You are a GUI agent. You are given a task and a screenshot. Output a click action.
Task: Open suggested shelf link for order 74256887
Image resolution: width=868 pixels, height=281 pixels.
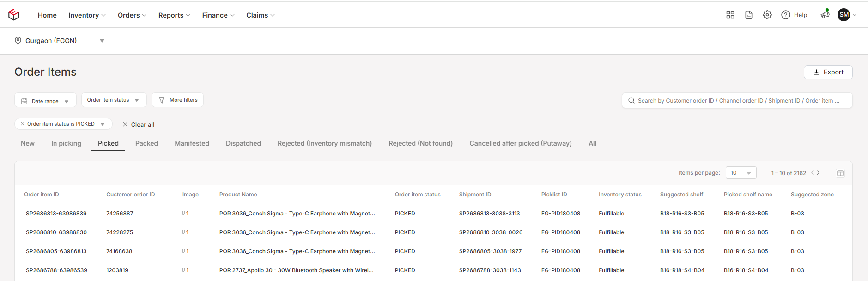pyautogui.click(x=682, y=214)
